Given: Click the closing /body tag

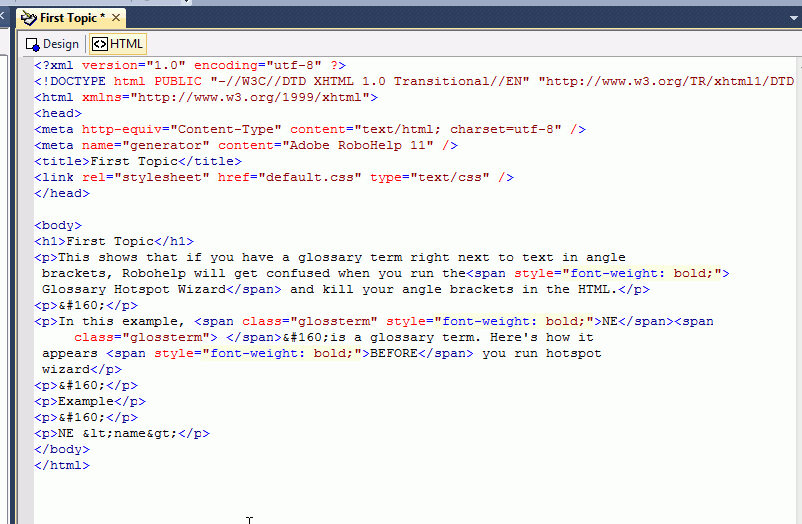Looking at the screenshot, I should (62, 449).
